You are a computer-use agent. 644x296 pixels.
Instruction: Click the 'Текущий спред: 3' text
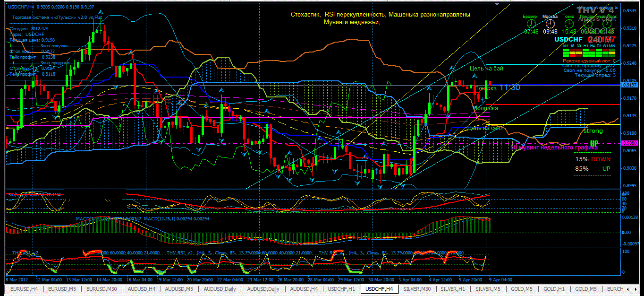pyautogui.click(x=595, y=75)
